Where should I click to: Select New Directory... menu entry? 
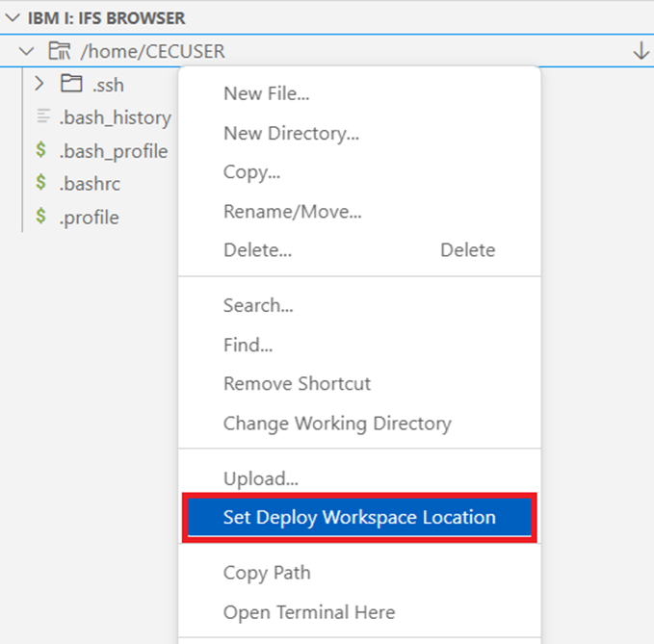tap(291, 134)
